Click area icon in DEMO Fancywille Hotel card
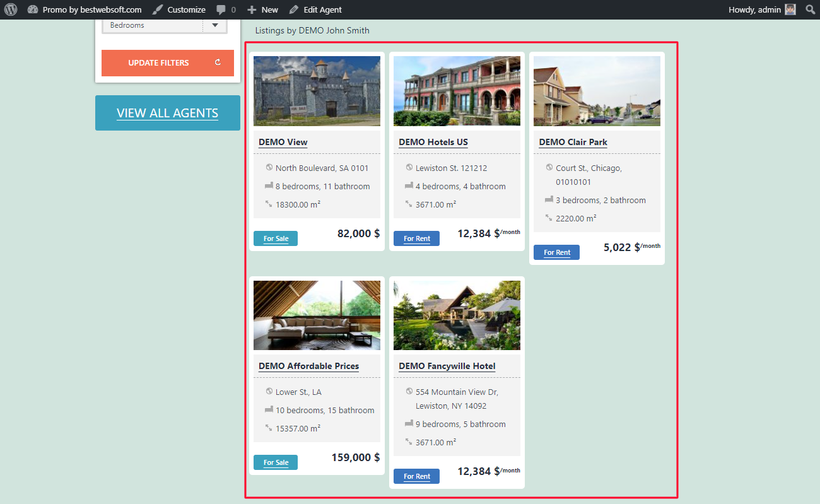The image size is (820, 504). click(x=409, y=442)
